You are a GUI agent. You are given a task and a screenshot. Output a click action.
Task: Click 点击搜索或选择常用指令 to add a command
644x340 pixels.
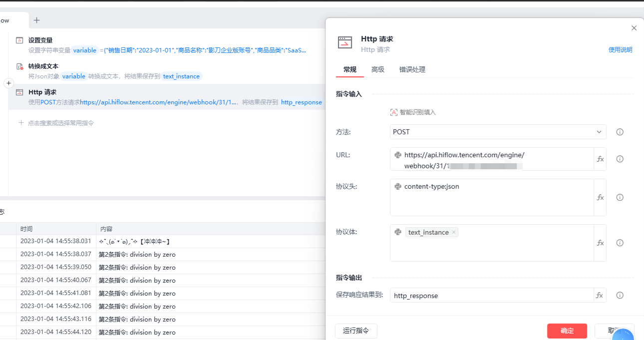click(x=61, y=123)
